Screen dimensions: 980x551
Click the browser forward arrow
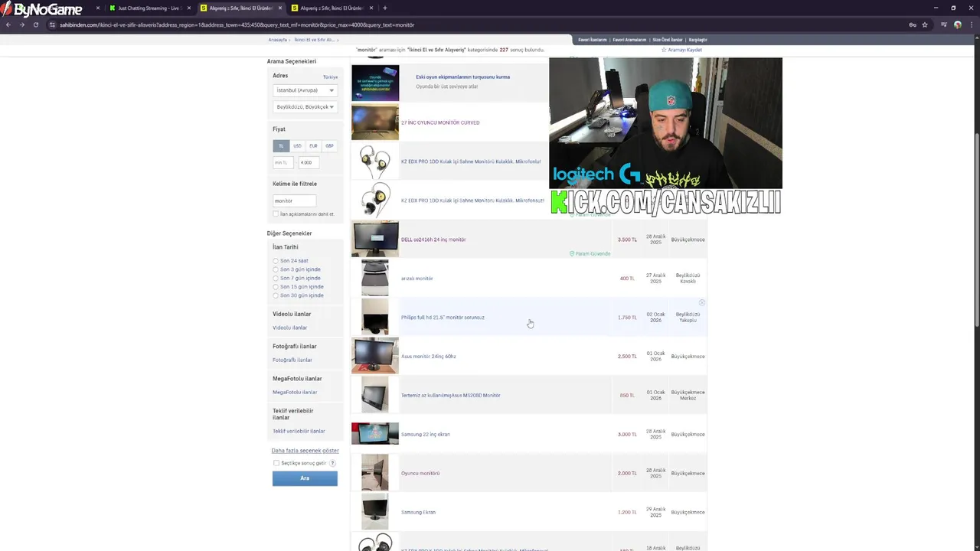[x=21, y=24]
